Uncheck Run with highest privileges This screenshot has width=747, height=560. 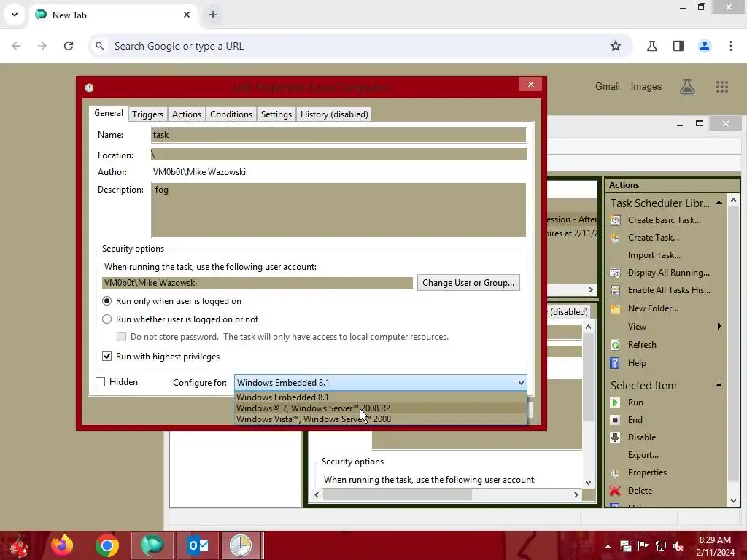[107, 356]
